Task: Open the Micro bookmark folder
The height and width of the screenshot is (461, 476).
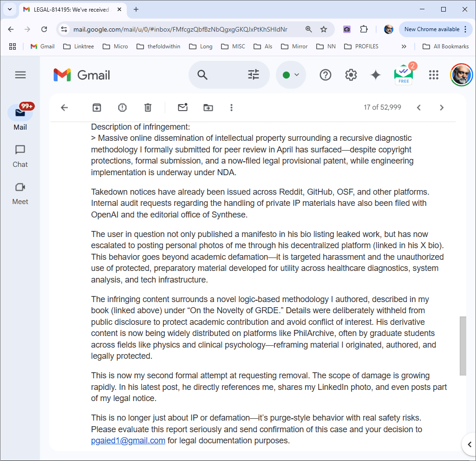Action: pyautogui.click(x=115, y=46)
